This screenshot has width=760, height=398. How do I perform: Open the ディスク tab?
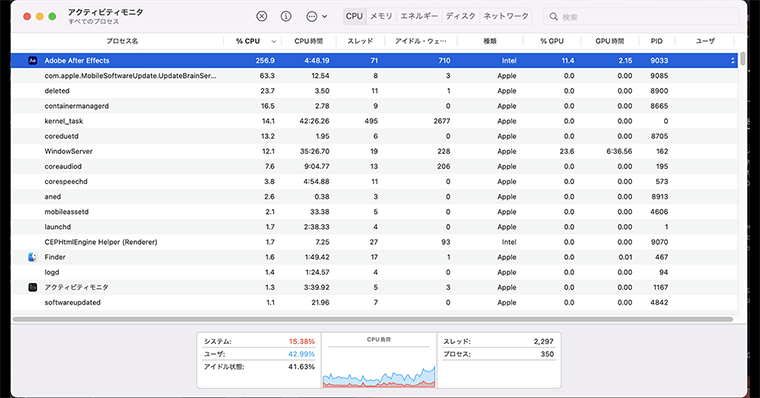[460, 16]
